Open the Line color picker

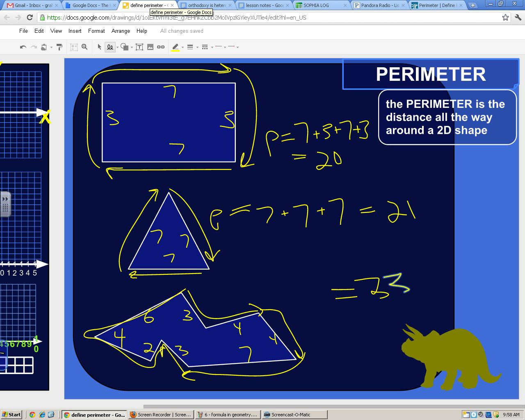pos(176,47)
